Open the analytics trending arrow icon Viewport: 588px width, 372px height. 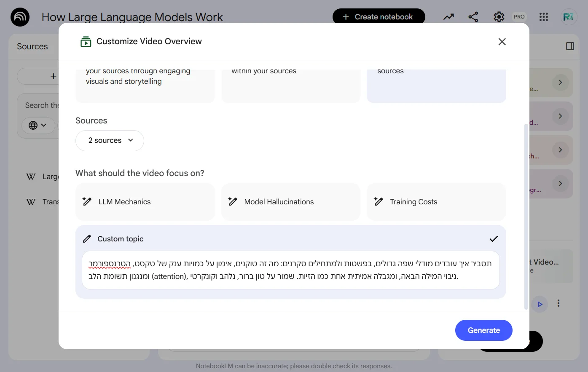(x=448, y=17)
